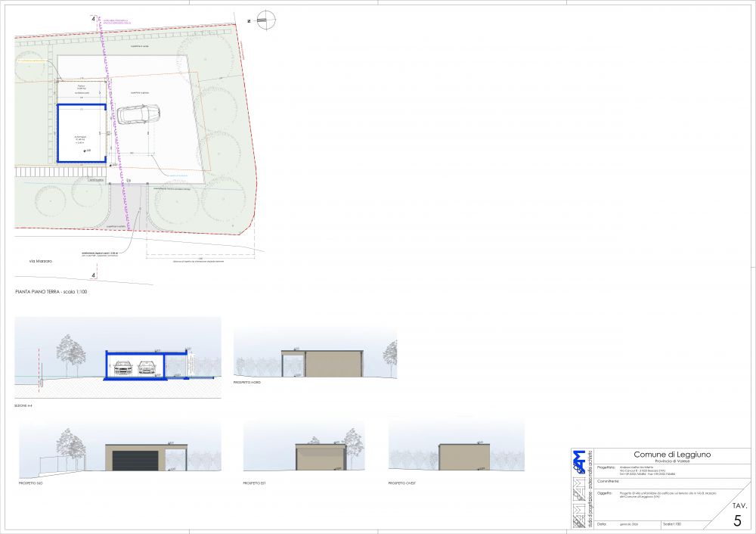Viewport: 756px width, 534px height.
Task: Click the 'TAV.' number 5 in title block
Action: [x=737, y=520]
